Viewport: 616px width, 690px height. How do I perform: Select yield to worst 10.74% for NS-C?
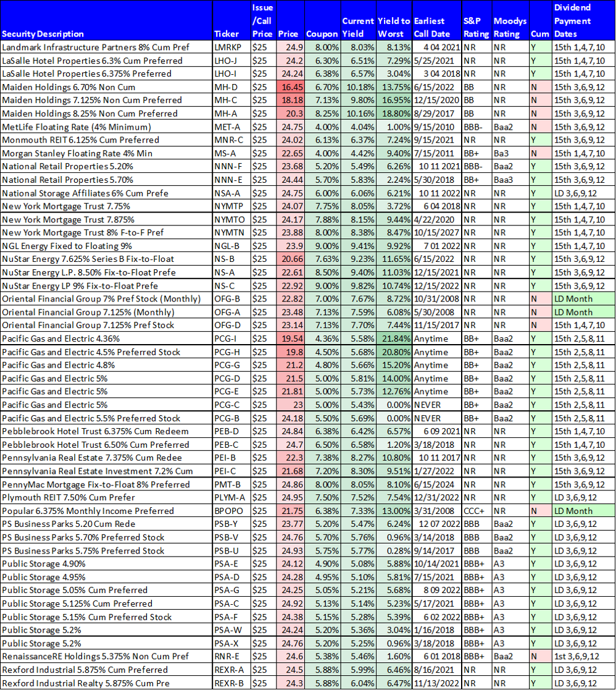[394, 285]
